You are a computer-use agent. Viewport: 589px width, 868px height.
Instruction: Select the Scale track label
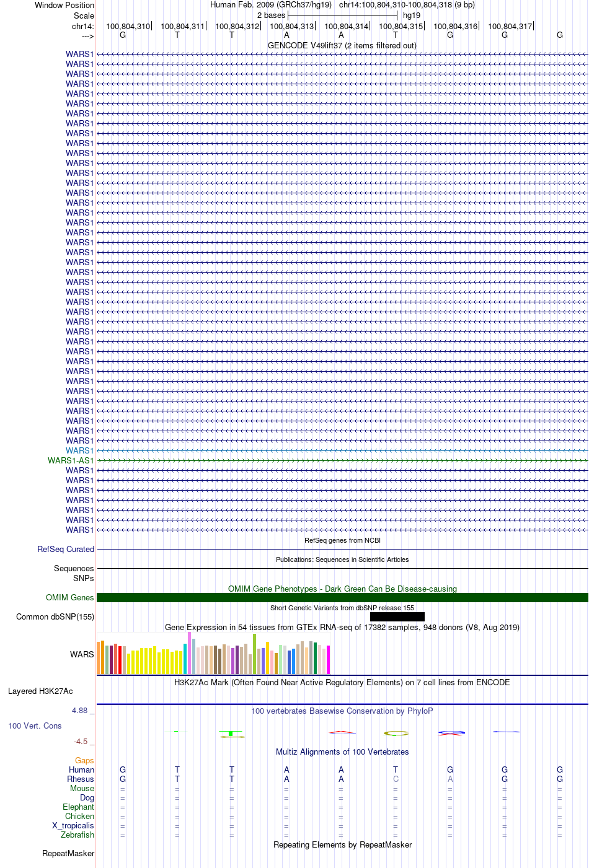click(84, 15)
